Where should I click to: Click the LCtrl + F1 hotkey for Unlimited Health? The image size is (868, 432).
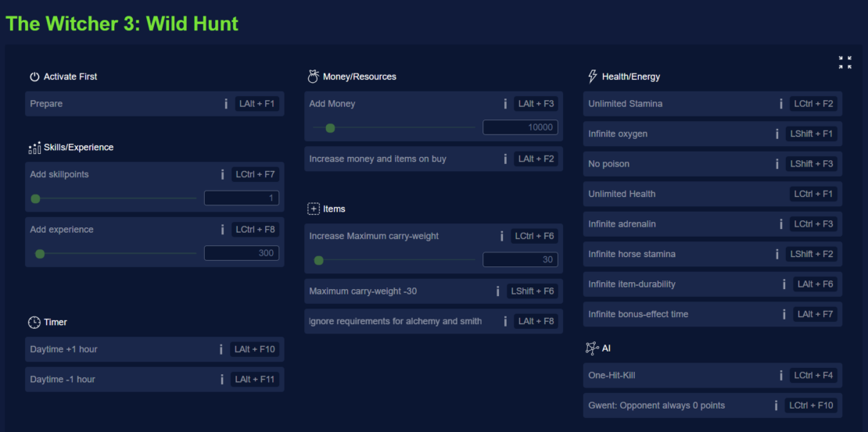coord(814,195)
